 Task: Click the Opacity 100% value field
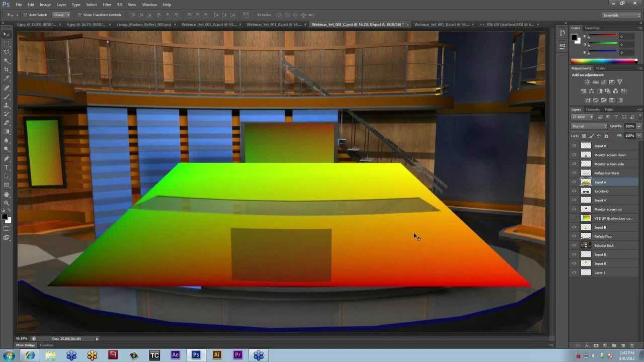[630, 126]
